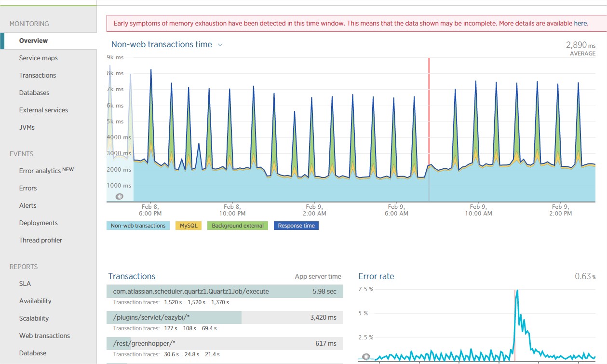Toggle the Background external legend series
The image size is (607, 364).
click(x=238, y=226)
